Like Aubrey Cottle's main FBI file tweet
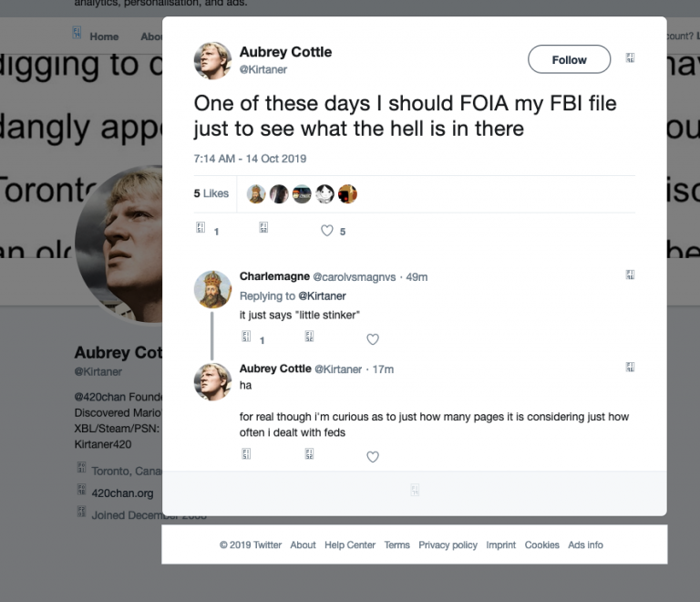 pyautogui.click(x=327, y=231)
